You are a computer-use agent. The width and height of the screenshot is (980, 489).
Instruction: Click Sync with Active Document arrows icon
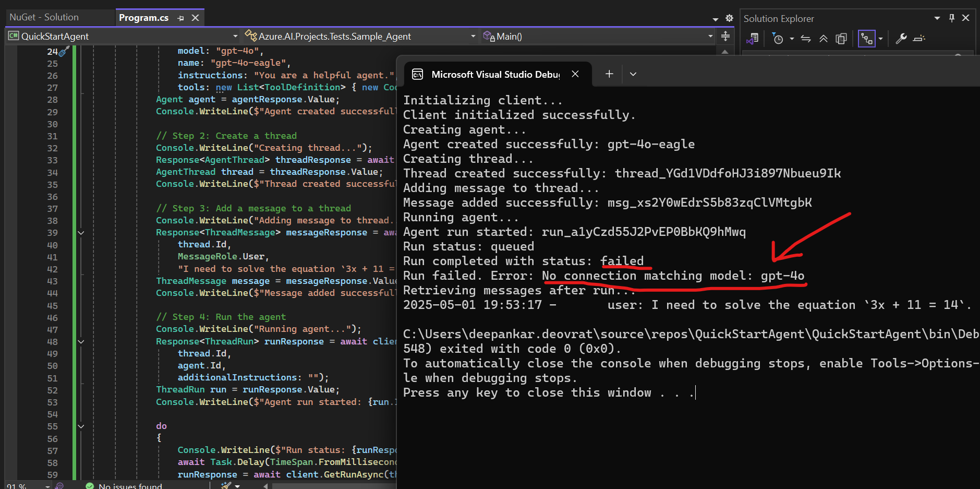806,39
